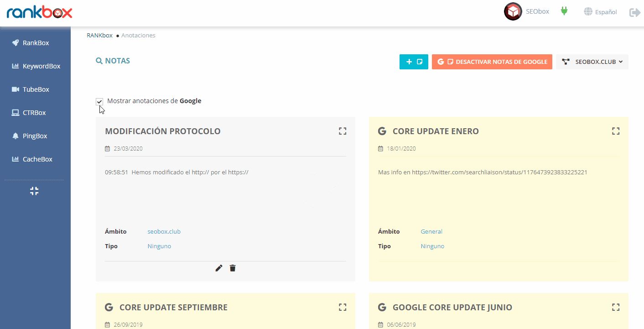Click the green plug connection icon
Viewport: 644px width, 329px height.
pos(564,11)
